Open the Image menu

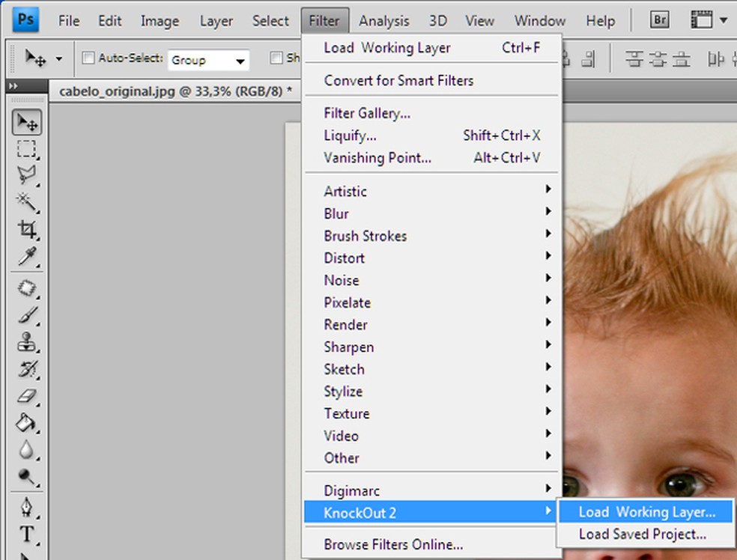point(160,21)
